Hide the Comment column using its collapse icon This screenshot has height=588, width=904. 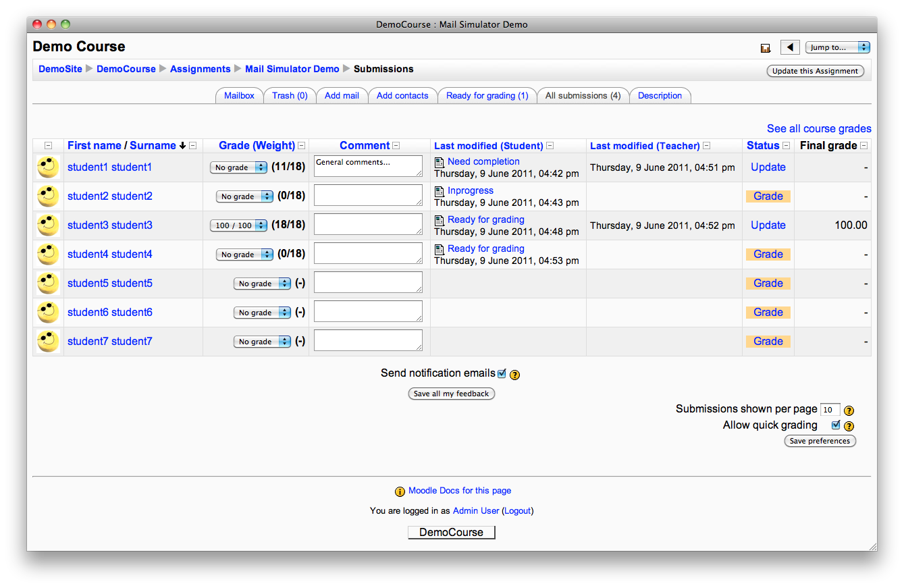coord(396,146)
